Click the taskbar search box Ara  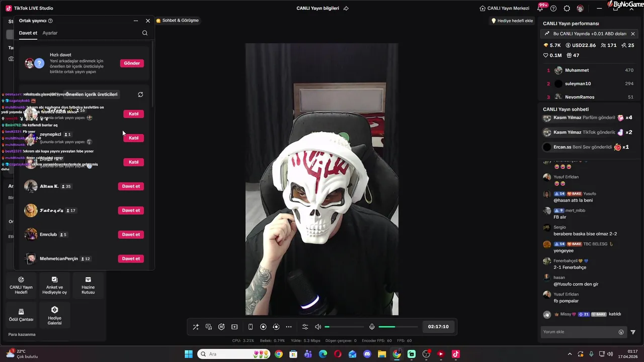point(234,354)
